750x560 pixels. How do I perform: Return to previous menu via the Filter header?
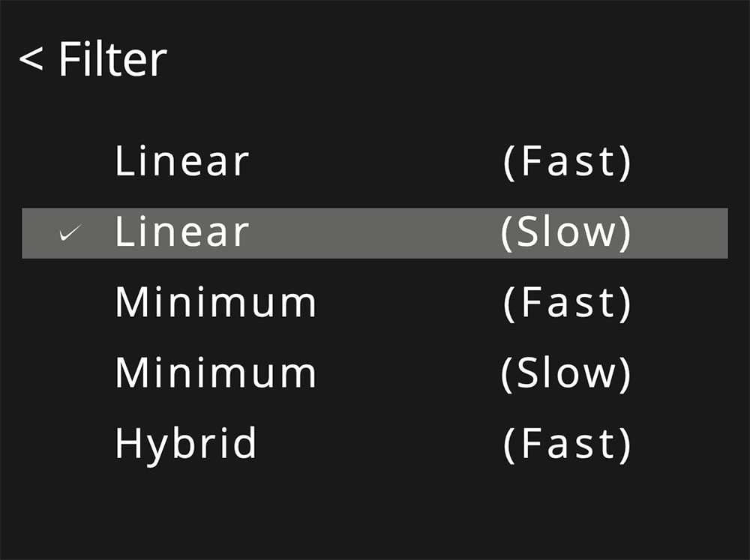(x=92, y=59)
